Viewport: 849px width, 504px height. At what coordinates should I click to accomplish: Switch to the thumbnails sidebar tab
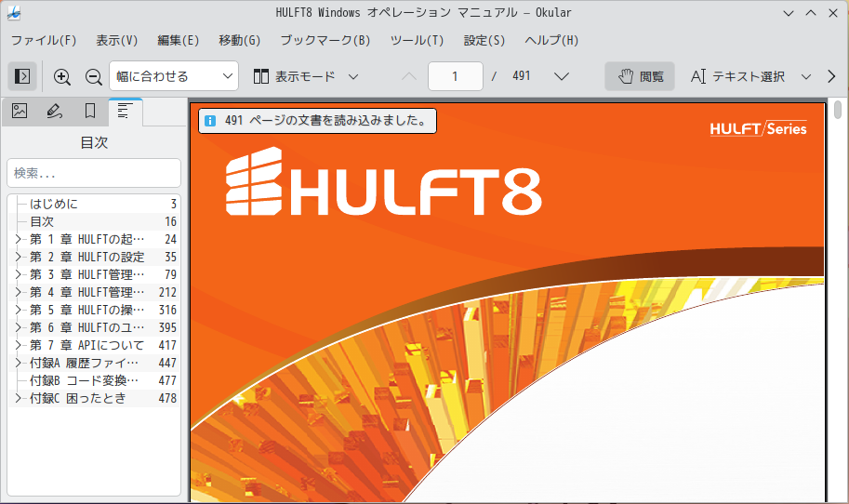click(20, 111)
